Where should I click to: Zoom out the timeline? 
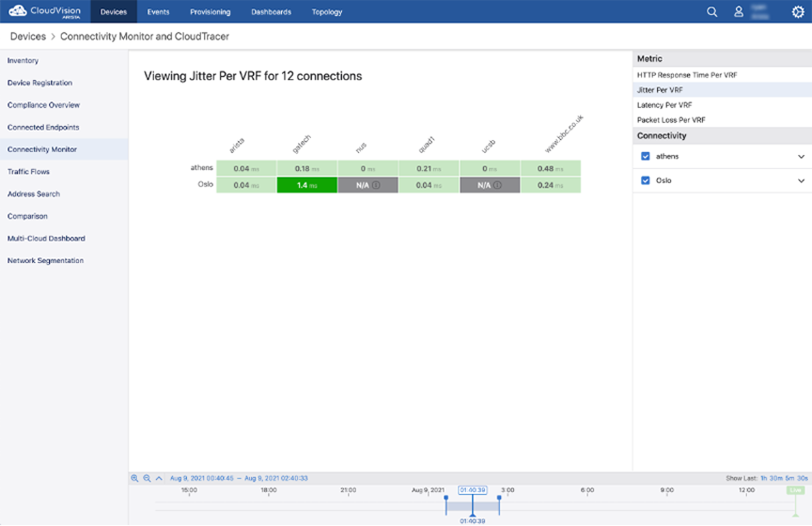pyautogui.click(x=147, y=478)
